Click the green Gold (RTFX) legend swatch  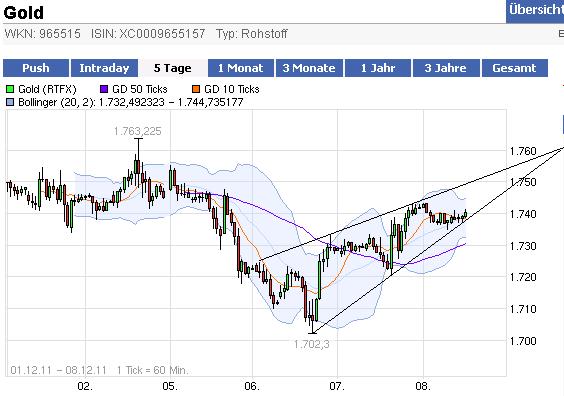coord(10,89)
